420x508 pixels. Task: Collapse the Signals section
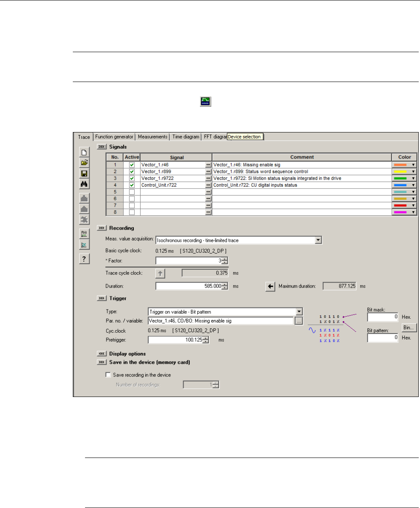pos(102,147)
